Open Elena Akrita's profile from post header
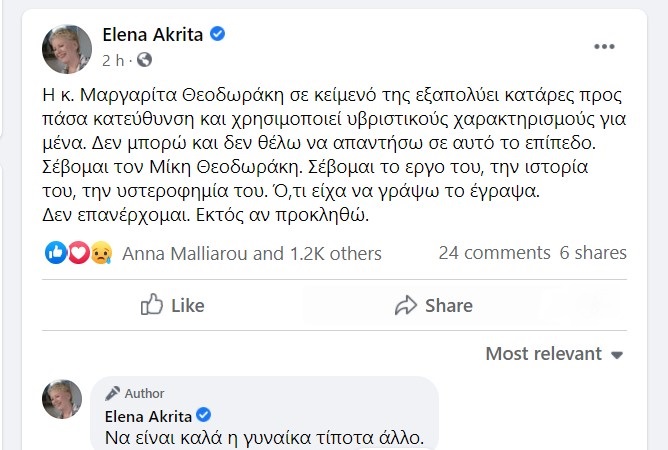Screen dimensions: 668x450 [x=153, y=35]
